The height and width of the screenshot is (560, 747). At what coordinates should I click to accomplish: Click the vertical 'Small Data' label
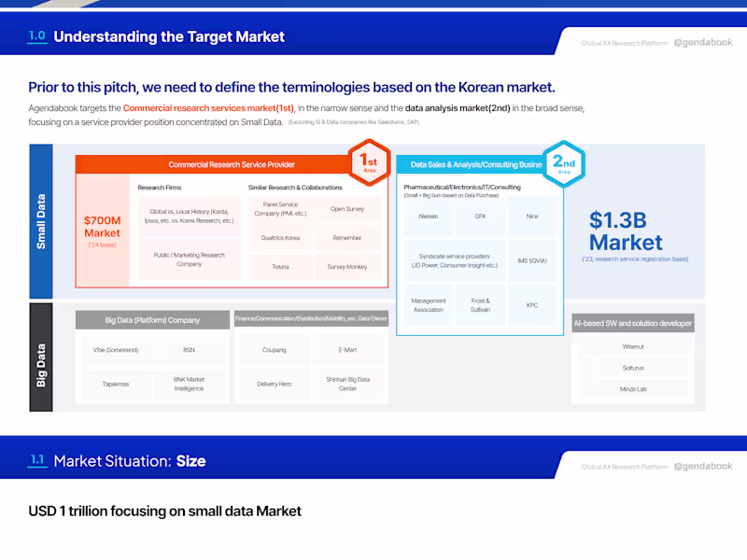(41, 221)
